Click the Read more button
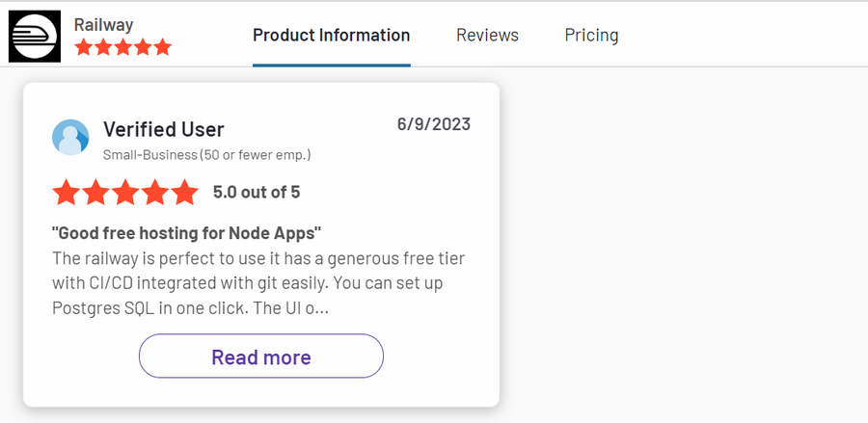868x423 pixels. [x=260, y=357]
